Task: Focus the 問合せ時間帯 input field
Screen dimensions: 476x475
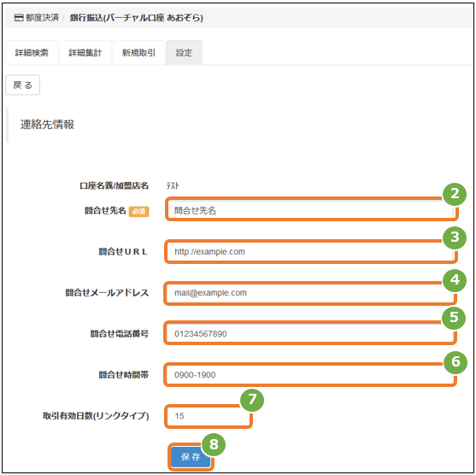Action: 310,375
